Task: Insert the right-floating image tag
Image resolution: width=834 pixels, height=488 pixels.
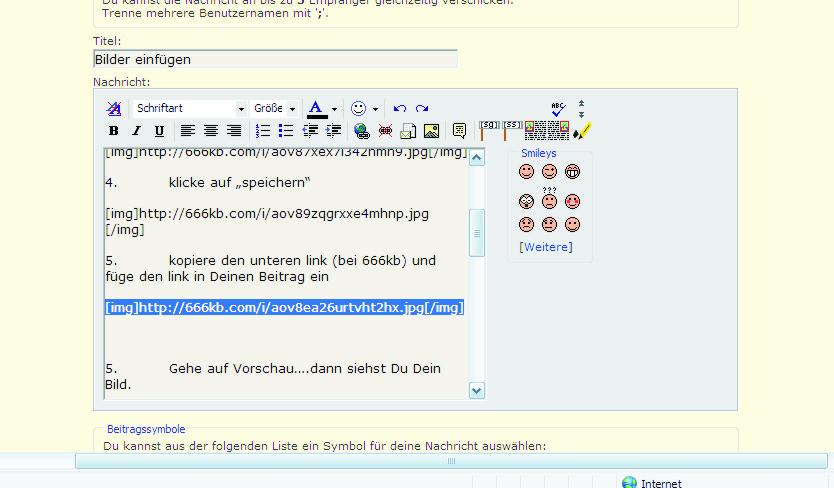Action: click(x=558, y=131)
